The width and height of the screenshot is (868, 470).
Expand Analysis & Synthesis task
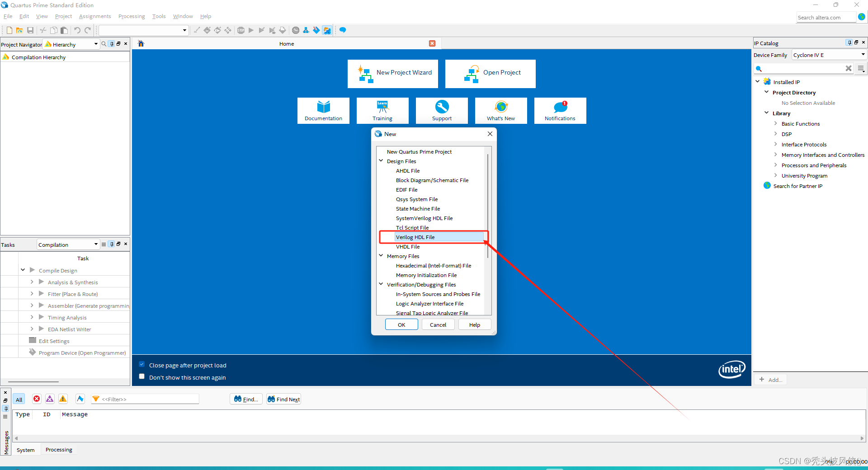pos(32,282)
